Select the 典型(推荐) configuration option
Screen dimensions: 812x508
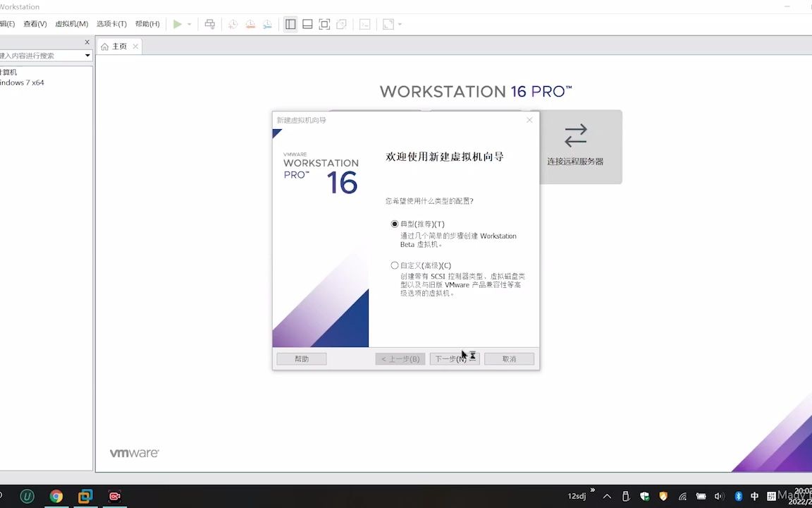(x=395, y=224)
